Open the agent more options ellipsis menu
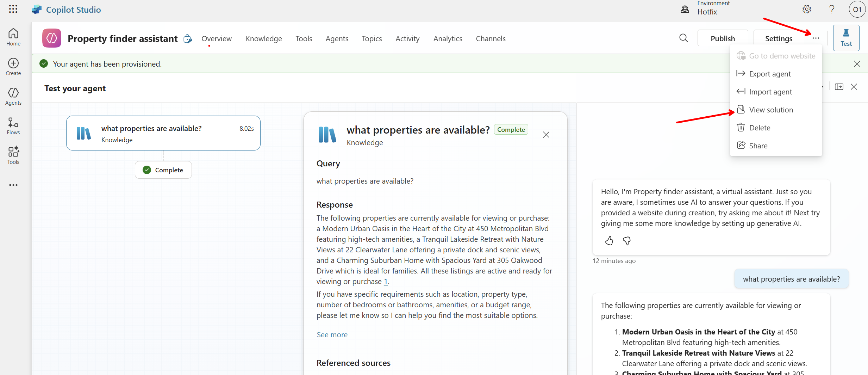The image size is (868, 375). (816, 38)
